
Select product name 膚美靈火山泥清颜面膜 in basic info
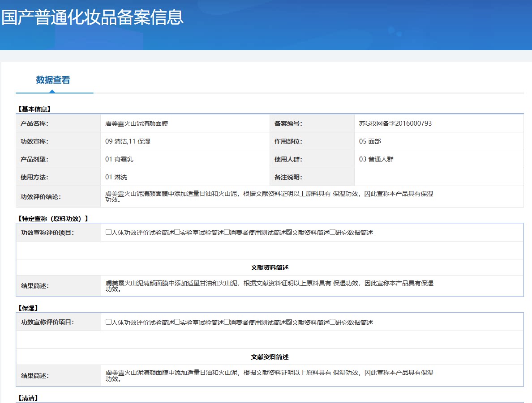[x=137, y=124]
